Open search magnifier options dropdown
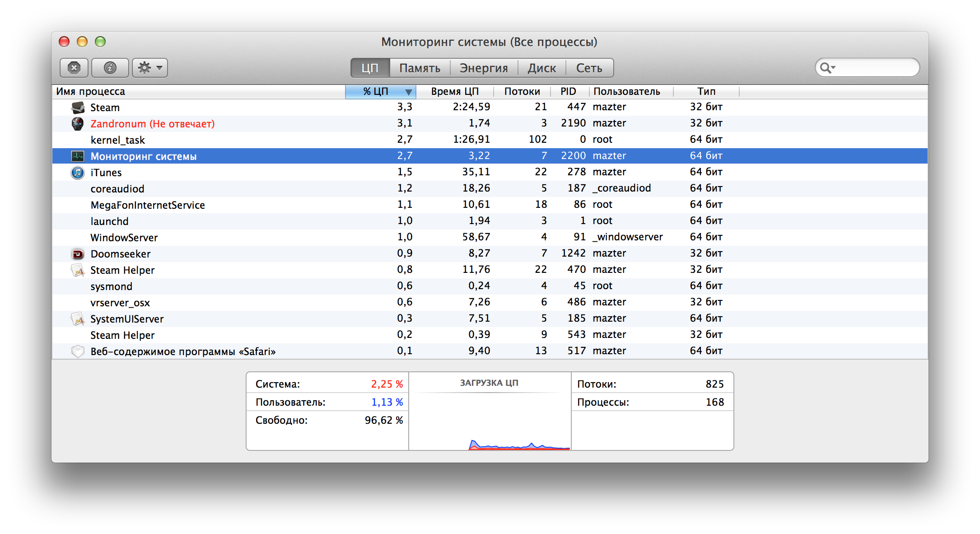The height and width of the screenshot is (534, 980). tap(828, 68)
